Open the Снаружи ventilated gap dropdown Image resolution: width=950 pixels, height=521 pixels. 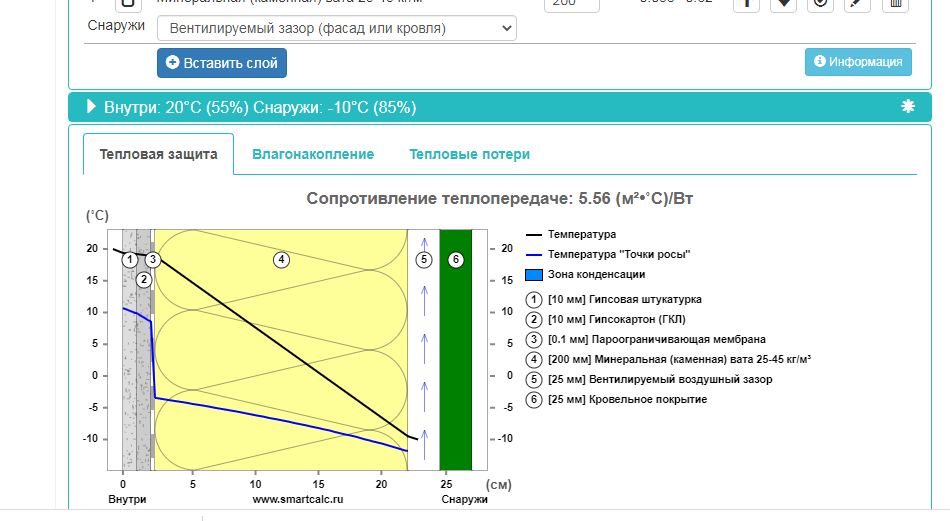(x=337, y=28)
